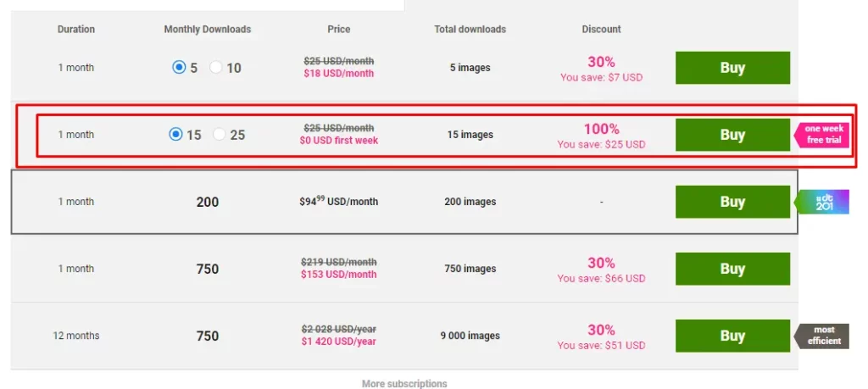Buy the 200 images monthly plan

point(732,202)
